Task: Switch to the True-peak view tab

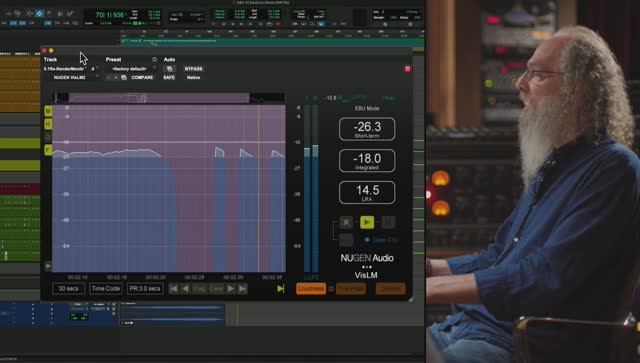Action: point(351,289)
